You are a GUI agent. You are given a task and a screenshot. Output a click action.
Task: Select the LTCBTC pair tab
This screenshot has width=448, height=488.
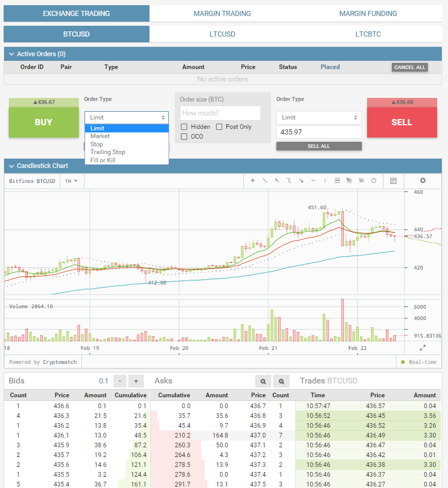pyautogui.click(x=368, y=34)
